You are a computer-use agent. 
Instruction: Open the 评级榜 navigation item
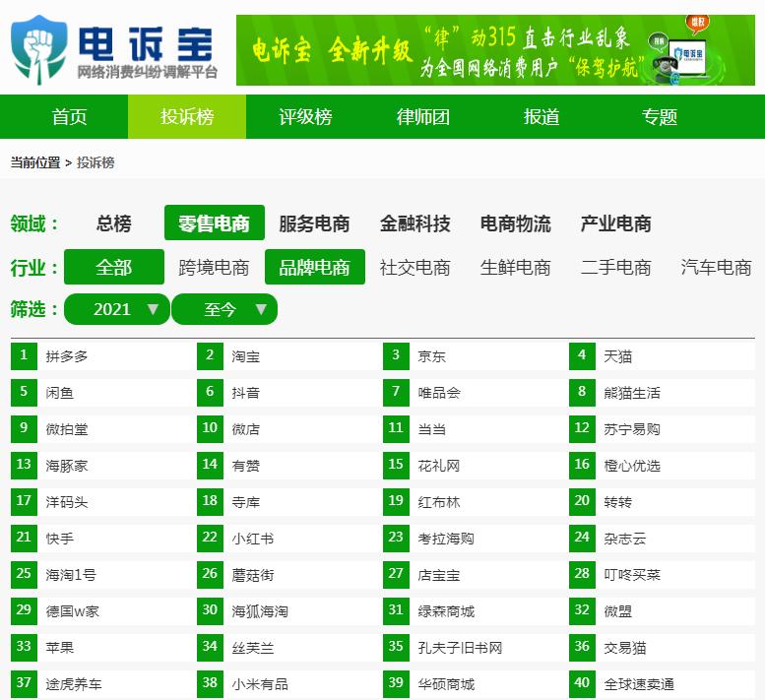click(305, 117)
